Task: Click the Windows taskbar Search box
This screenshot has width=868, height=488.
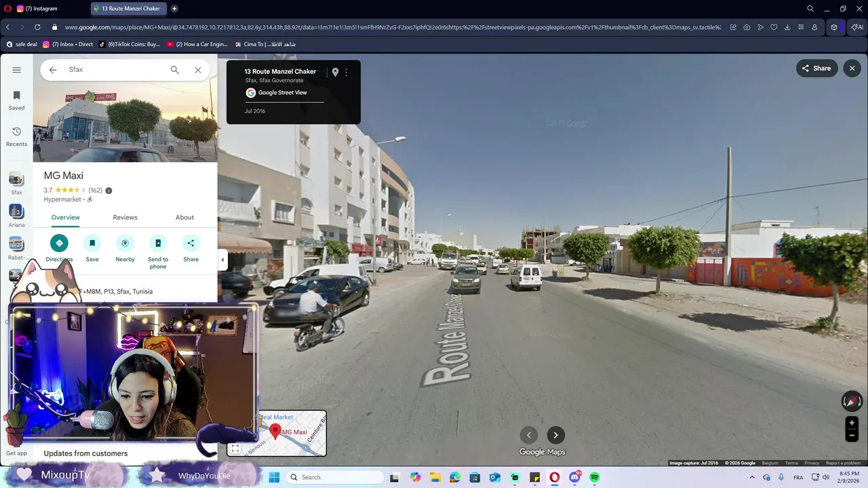Action: click(x=335, y=477)
